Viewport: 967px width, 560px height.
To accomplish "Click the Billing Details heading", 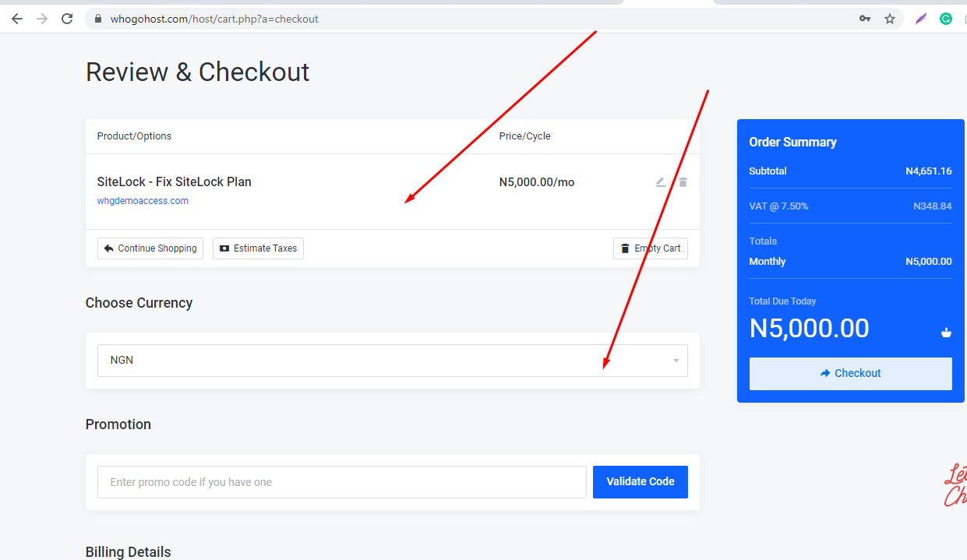I will 129,552.
